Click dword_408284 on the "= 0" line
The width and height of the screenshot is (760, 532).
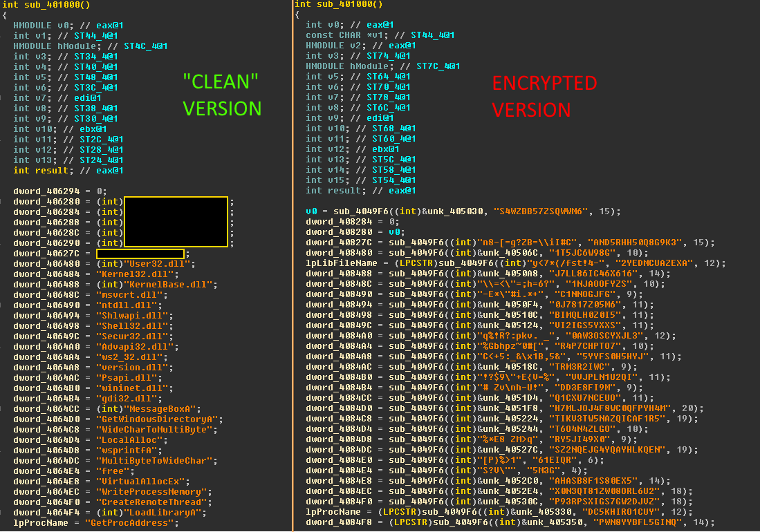(339, 222)
